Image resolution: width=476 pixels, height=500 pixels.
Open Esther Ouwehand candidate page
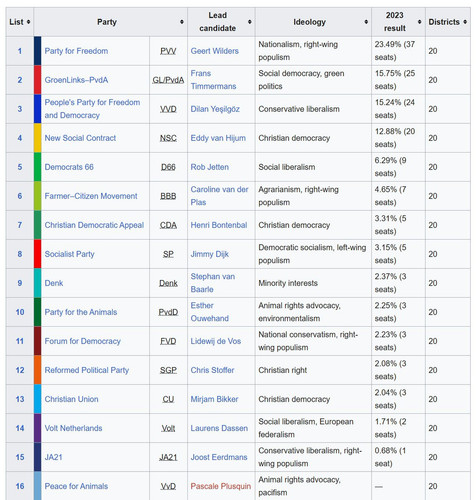[210, 312]
